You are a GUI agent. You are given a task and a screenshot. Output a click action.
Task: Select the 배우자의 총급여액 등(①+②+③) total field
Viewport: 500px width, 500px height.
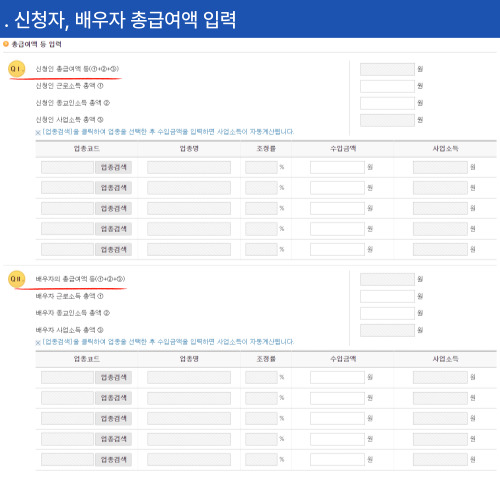(387, 279)
